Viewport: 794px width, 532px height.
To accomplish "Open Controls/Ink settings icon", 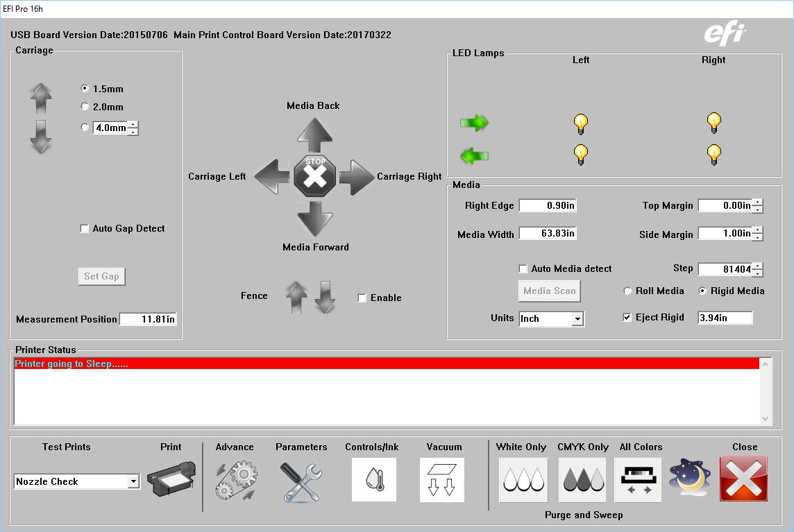I will pyautogui.click(x=373, y=479).
